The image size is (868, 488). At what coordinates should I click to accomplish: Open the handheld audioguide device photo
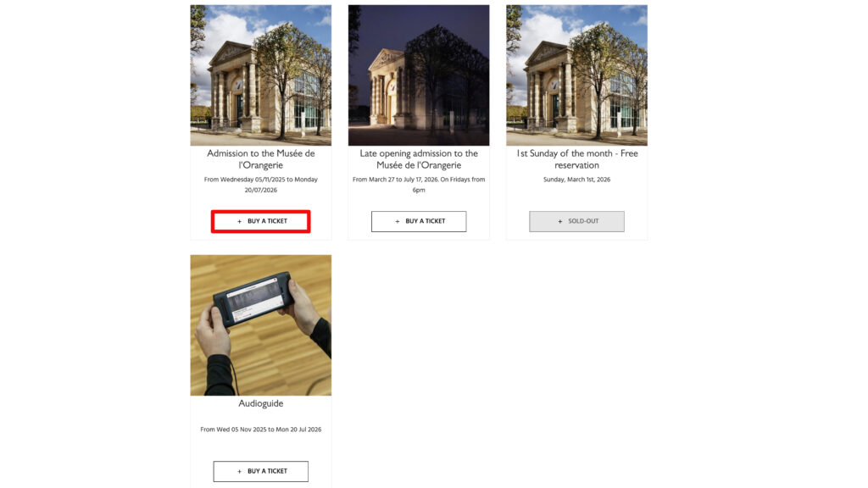tap(261, 325)
